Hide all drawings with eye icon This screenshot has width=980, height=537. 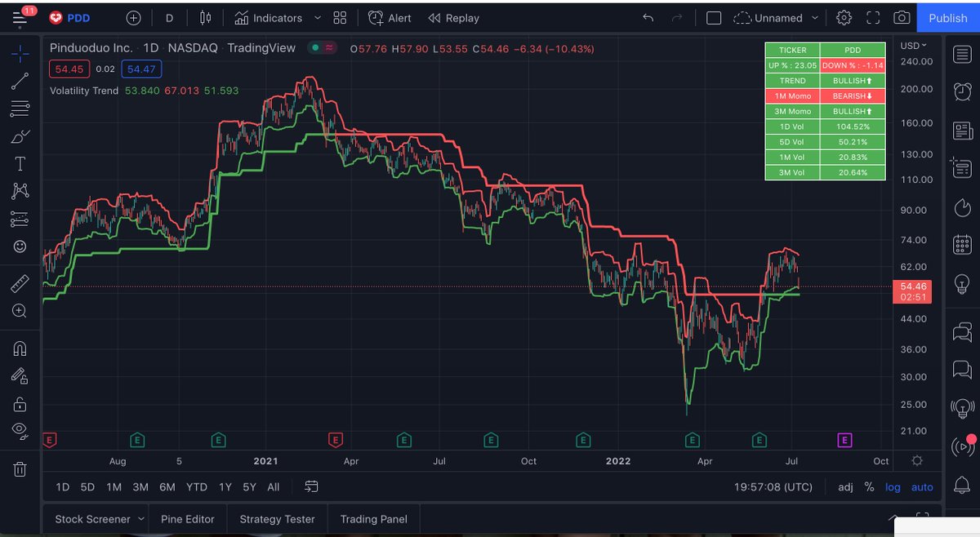pos(20,431)
